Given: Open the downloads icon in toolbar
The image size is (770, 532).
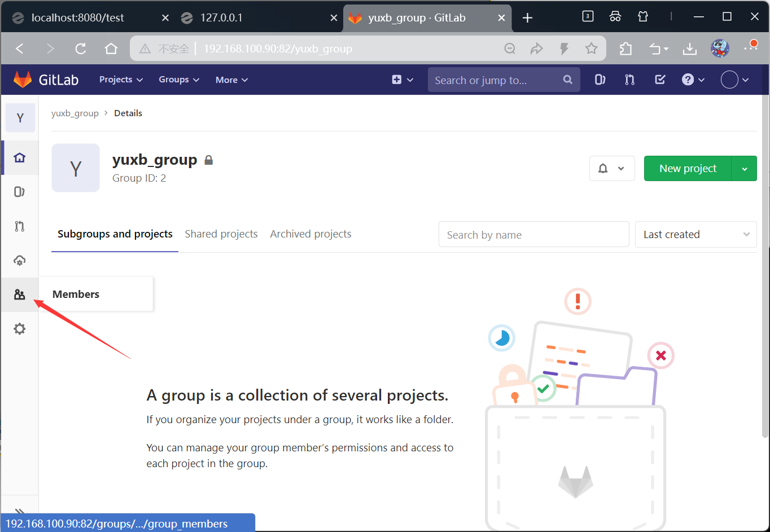Looking at the screenshot, I should [x=689, y=49].
